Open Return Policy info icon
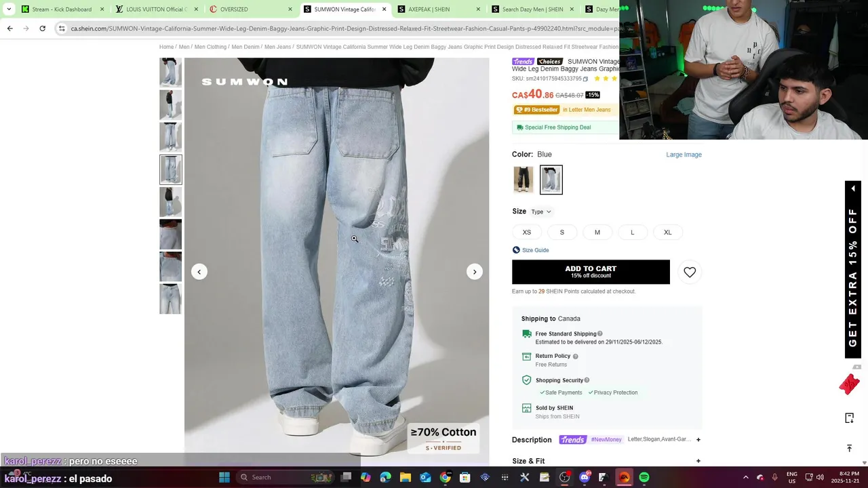The width and height of the screenshot is (868, 488). pyautogui.click(x=576, y=356)
